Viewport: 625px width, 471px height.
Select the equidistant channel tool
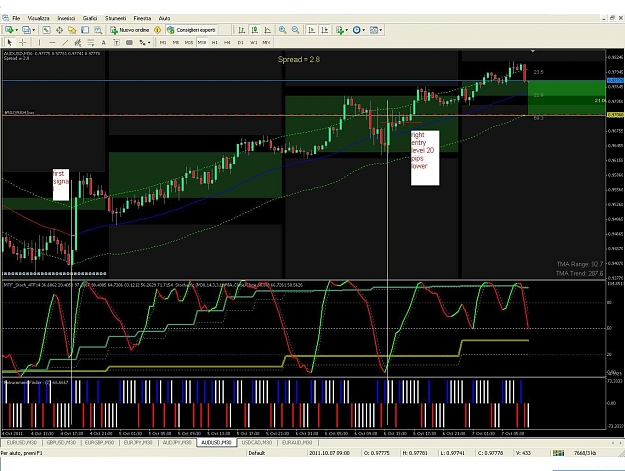(x=78, y=42)
